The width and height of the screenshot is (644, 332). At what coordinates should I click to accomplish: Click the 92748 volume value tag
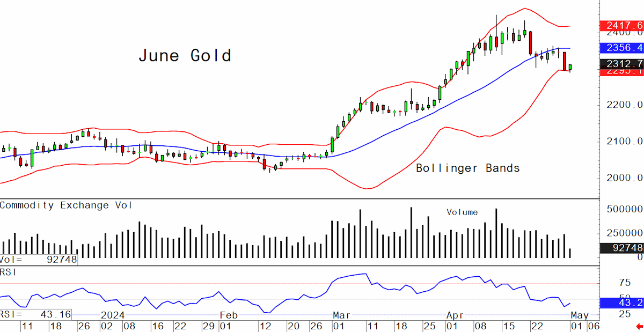point(621,248)
